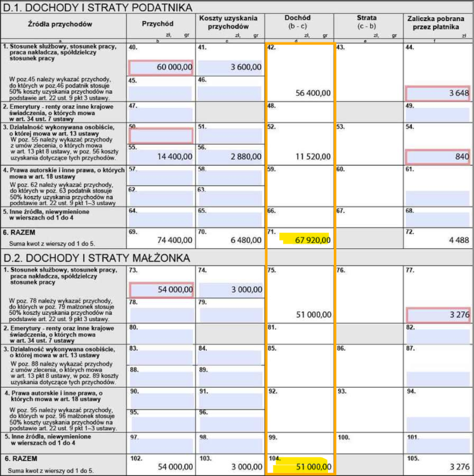The image size is (474, 476).
Task: Click the empty spouse field 83
Action: (161, 357)
